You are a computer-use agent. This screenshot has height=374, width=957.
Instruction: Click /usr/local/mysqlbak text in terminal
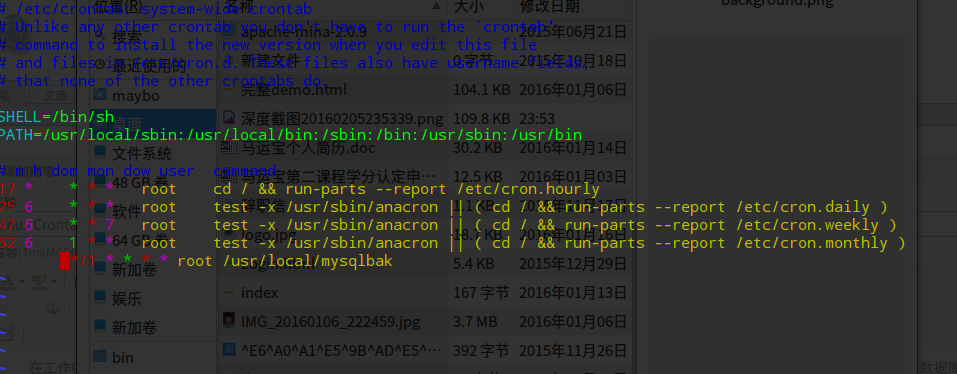point(308,261)
